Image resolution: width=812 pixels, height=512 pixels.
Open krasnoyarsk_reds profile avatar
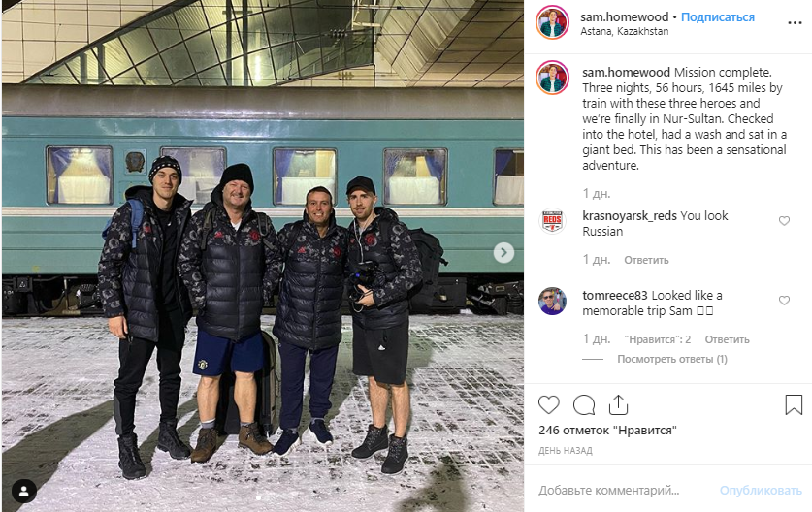click(x=552, y=221)
